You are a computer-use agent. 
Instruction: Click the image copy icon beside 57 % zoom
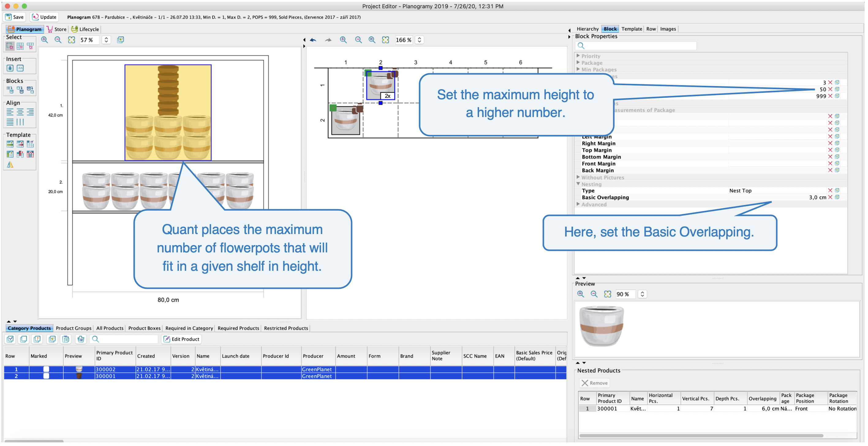click(120, 40)
